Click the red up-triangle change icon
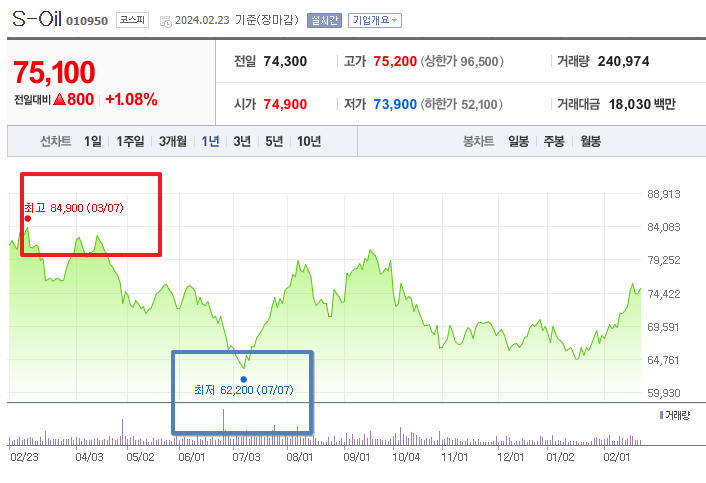 (59, 99)
